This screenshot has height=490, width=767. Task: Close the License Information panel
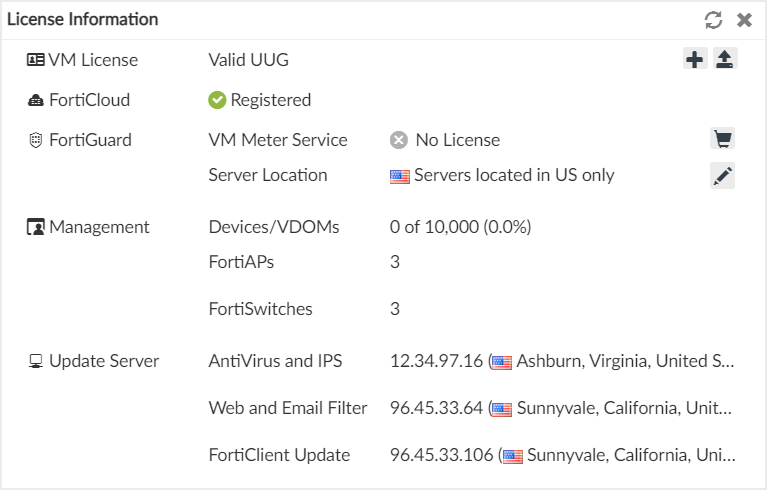(744, 20)
